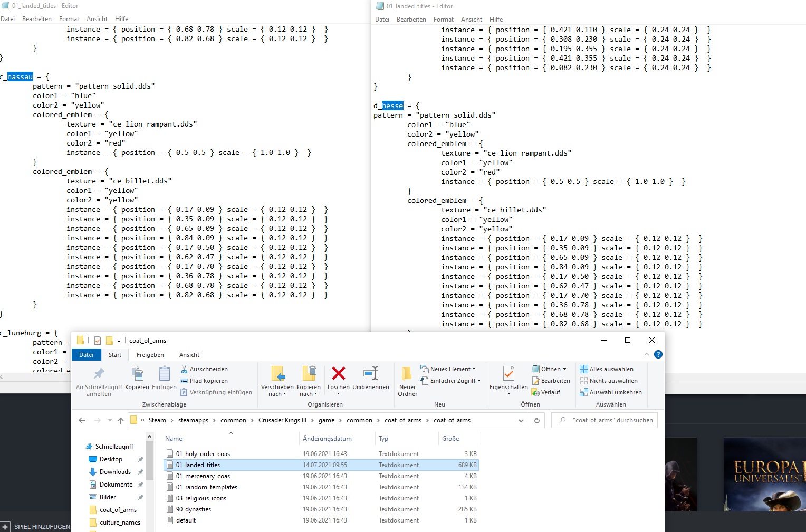Click the Umbenennen rename icon
806x532 pixels.
click(x=371, y=374)
